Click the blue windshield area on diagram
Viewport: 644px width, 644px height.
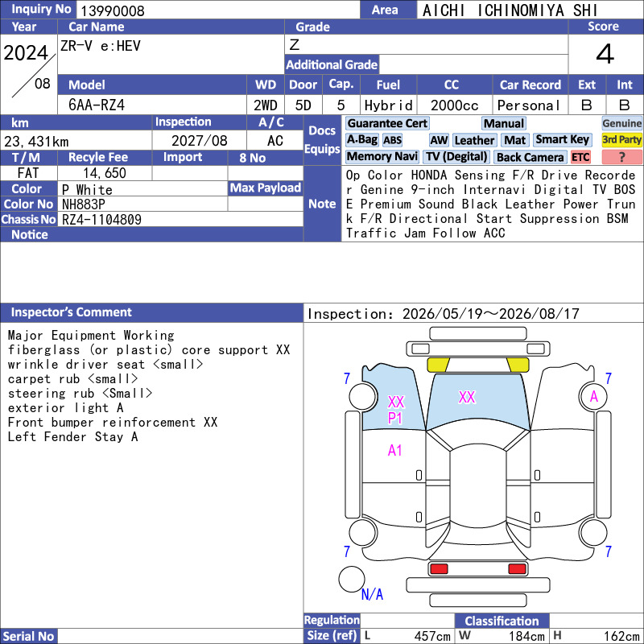(477, 402)
